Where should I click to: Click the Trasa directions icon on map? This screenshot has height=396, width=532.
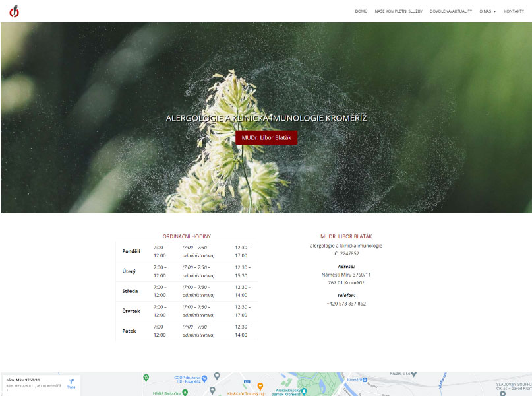pos(71,383)
